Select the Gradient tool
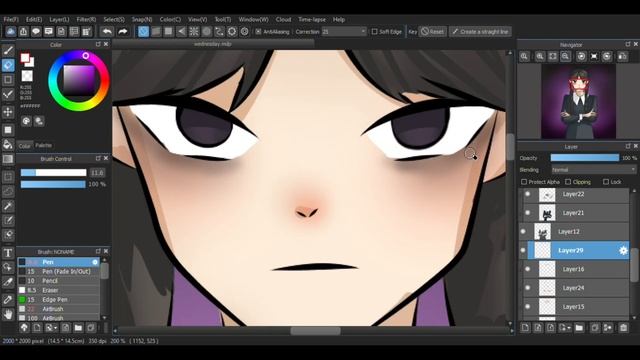640x360 pixels. 8,159
